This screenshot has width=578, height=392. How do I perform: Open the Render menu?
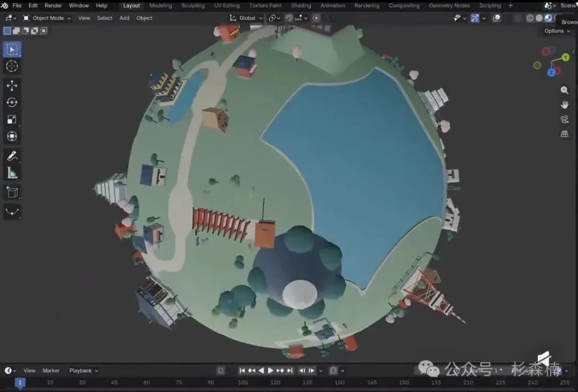pos(53,5)
